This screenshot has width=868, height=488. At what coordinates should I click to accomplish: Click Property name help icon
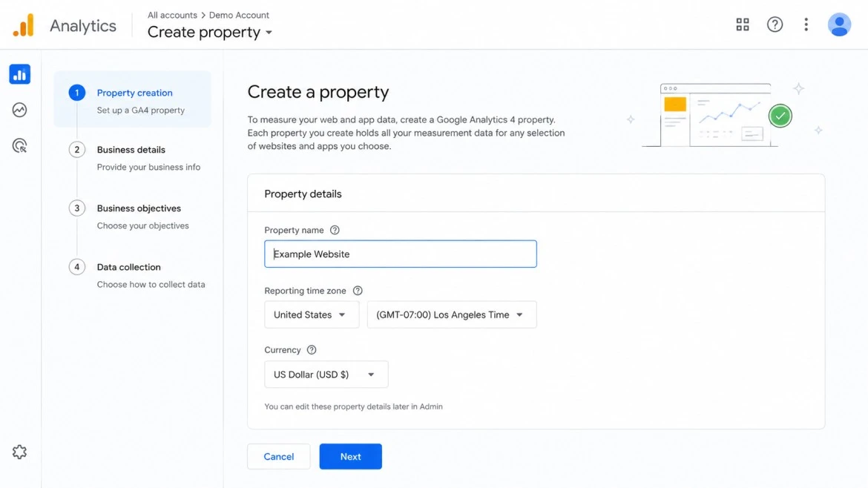[335, 230]
